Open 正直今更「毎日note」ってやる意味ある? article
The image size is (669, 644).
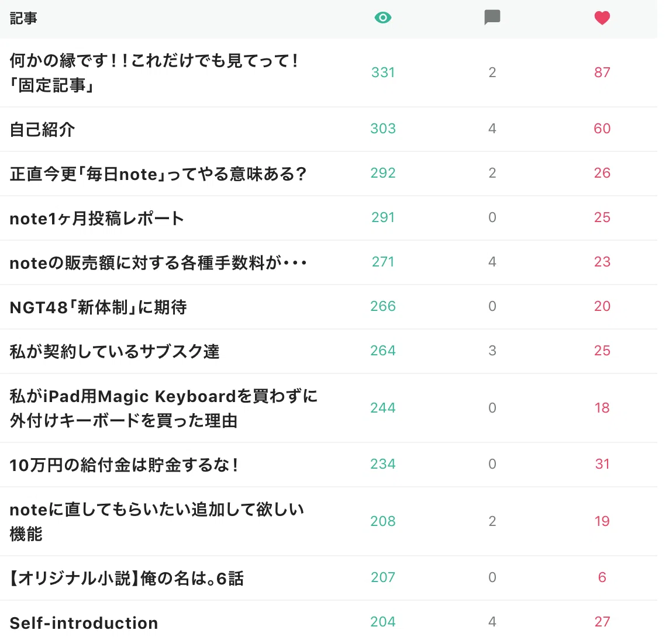click(158, 174)
